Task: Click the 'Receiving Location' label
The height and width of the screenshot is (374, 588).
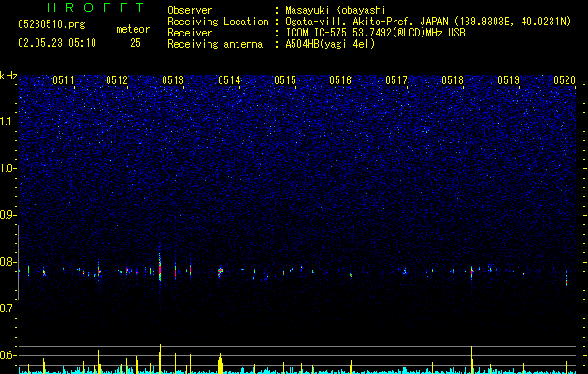Action: coord(218,22)
